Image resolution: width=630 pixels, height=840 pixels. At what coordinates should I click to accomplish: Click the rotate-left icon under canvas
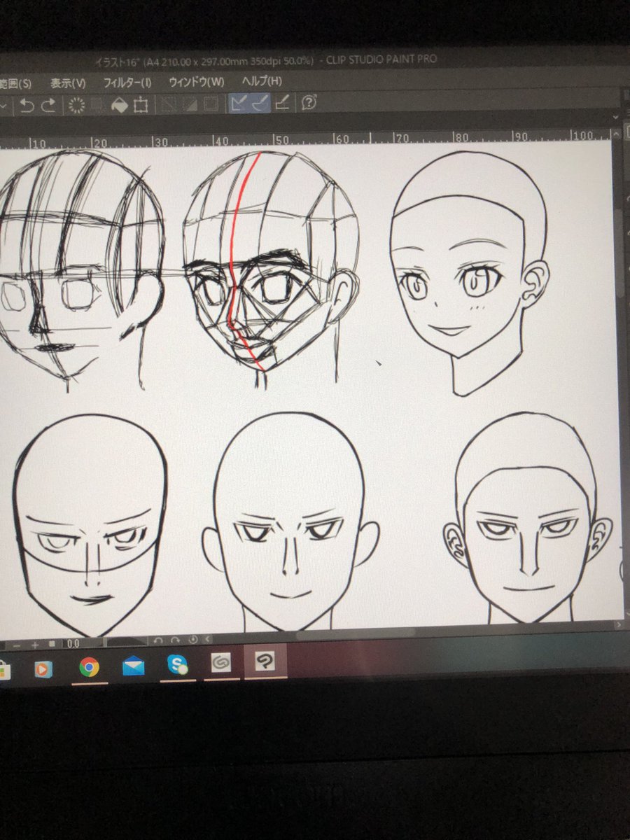point(158,640)
